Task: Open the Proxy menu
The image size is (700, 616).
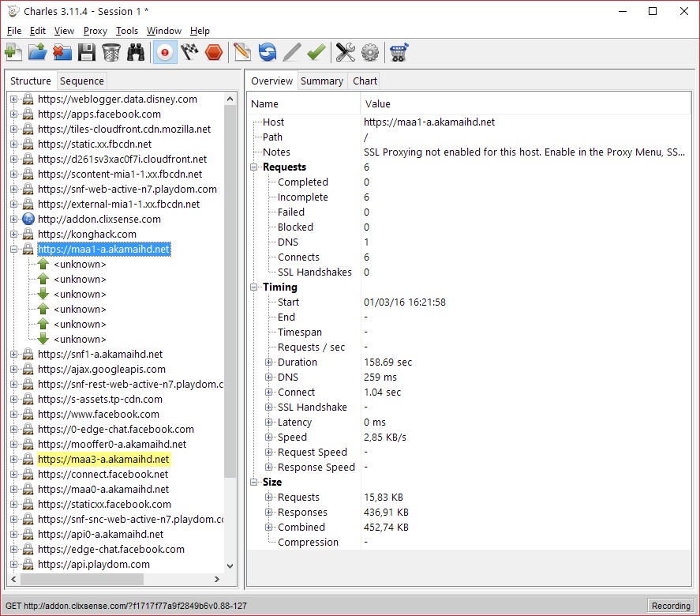Action: [95, 31]
